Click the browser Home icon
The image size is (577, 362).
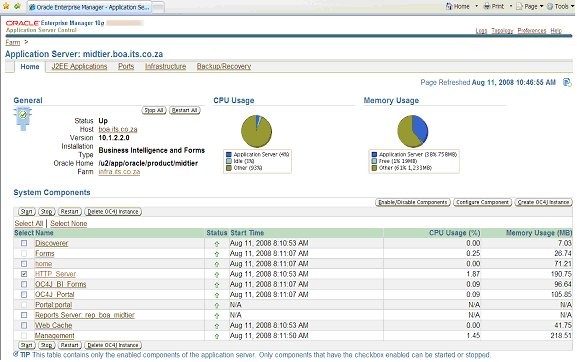pyautogui.click(x=449, y=6)
